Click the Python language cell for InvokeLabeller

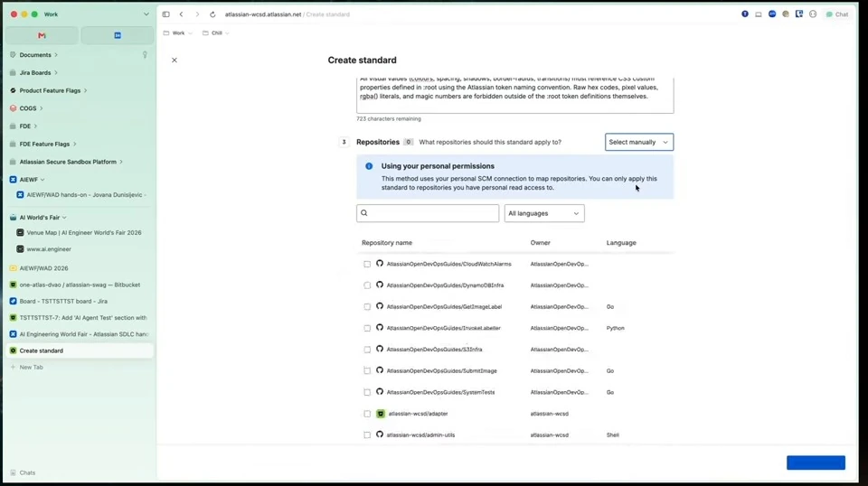615,329
